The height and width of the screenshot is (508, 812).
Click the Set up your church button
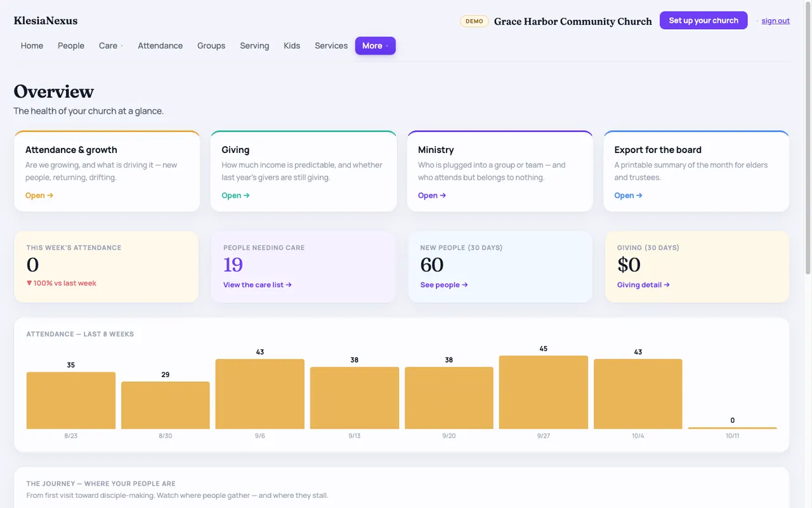tap(704, 20)
